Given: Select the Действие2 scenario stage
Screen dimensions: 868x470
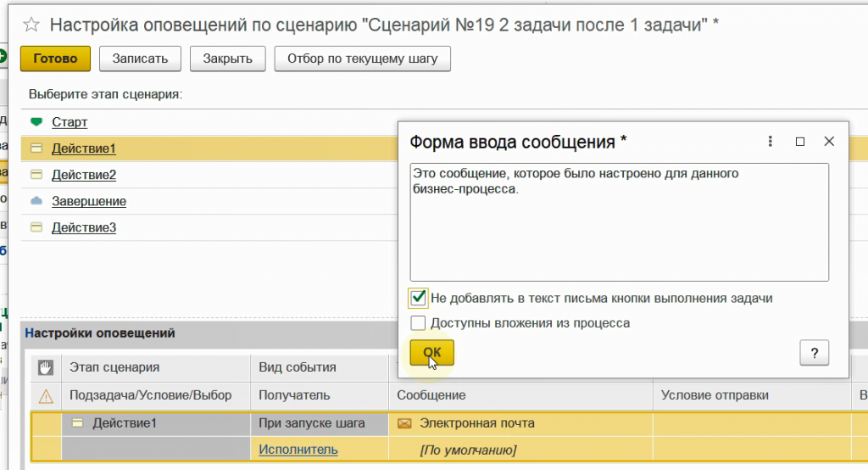Looking at the screenshot, I should click(x=84, y=175).
